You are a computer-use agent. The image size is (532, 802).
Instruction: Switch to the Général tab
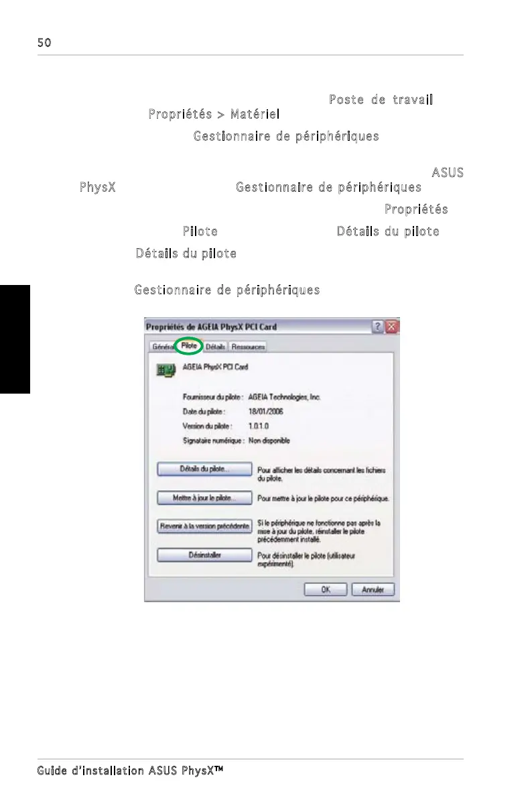(163, 347)
